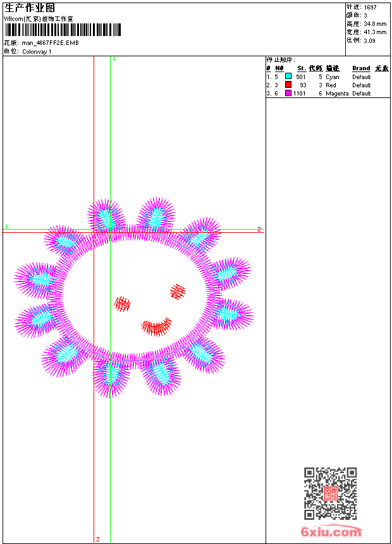Click the design file name man_4667FF2E.EMB
Image resolution: width=392 pixels, height=544 pixels.
point(51,43)
